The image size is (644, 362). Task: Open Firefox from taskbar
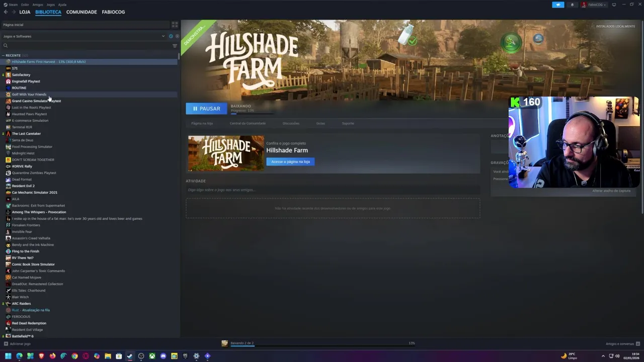point(52,356)
